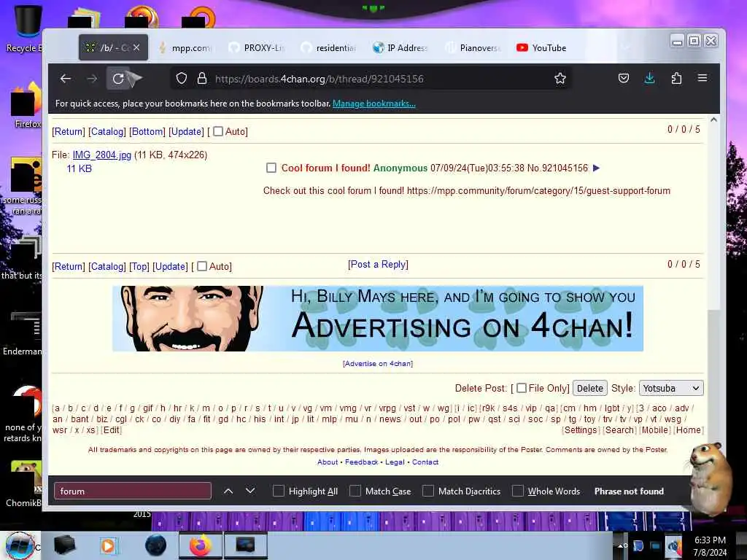Click the Manage bookmarks link

point(374,104)
